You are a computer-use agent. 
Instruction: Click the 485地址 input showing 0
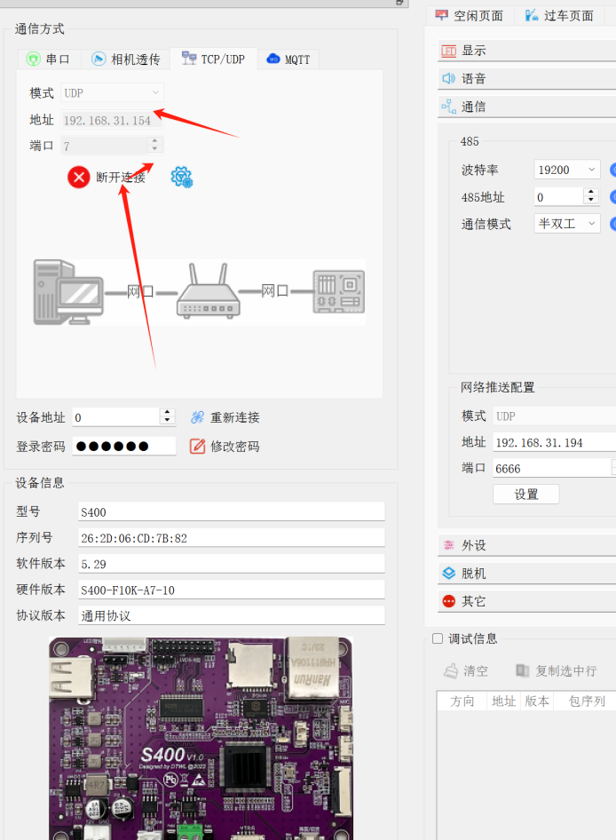(558, 196)
